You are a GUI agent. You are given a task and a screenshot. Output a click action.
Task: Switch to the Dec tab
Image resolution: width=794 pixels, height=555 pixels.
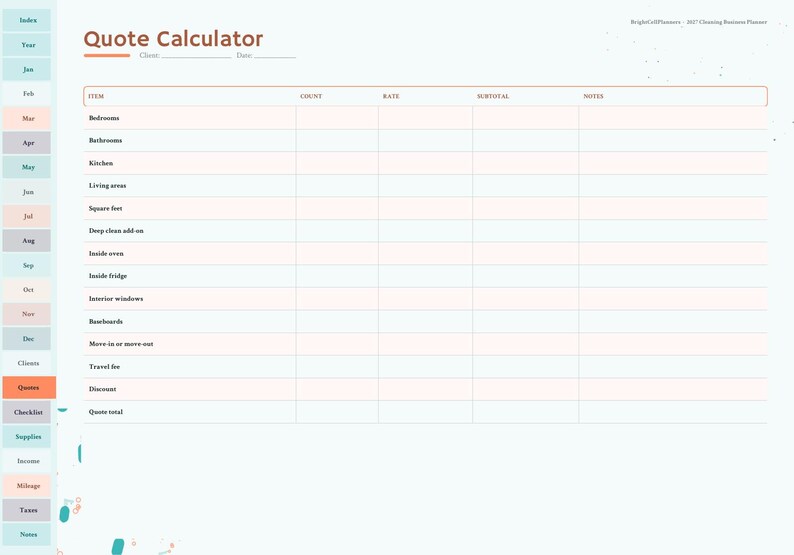[x=27, y=338]
